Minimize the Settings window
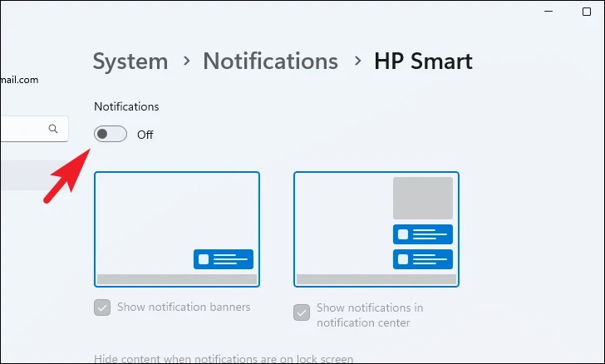This screenshot has width=605, height=364. (548, 12)
